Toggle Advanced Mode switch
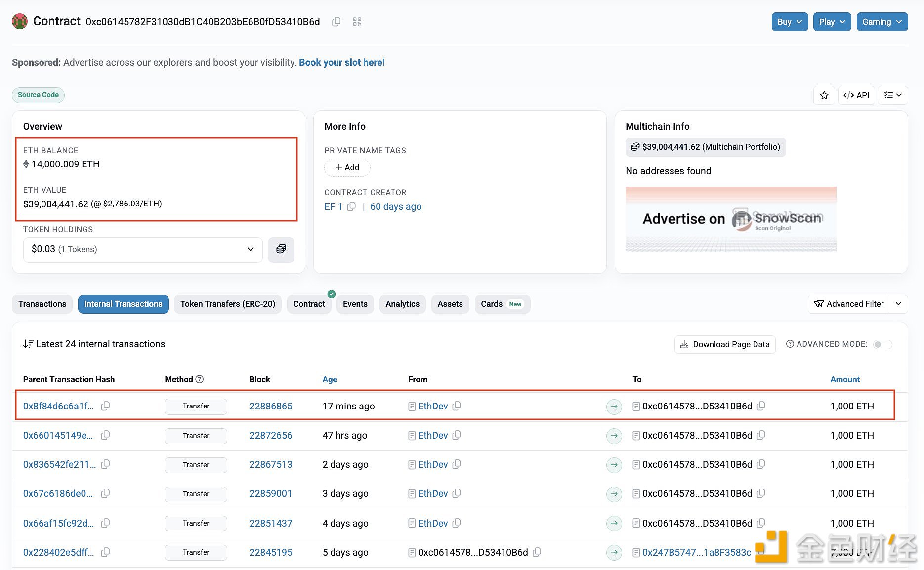 pyautogui.click(x=882, y=344)
